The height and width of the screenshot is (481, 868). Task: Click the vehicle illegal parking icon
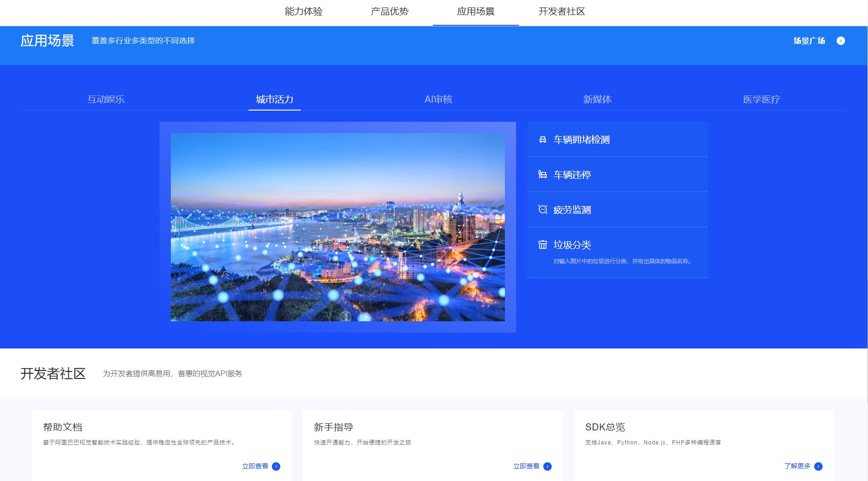[542, 174]
